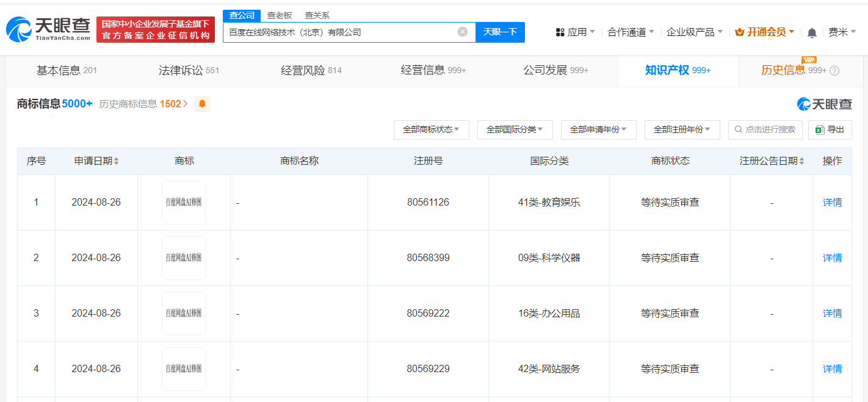The width and height of the screenshot is (868, 402).
Task: Switch to the 知识产权 tab
Action: tap(678, 70)
